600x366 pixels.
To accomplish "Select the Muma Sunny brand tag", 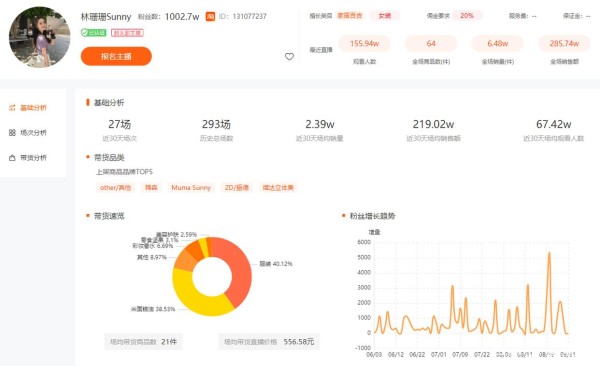I will (191, 188).
